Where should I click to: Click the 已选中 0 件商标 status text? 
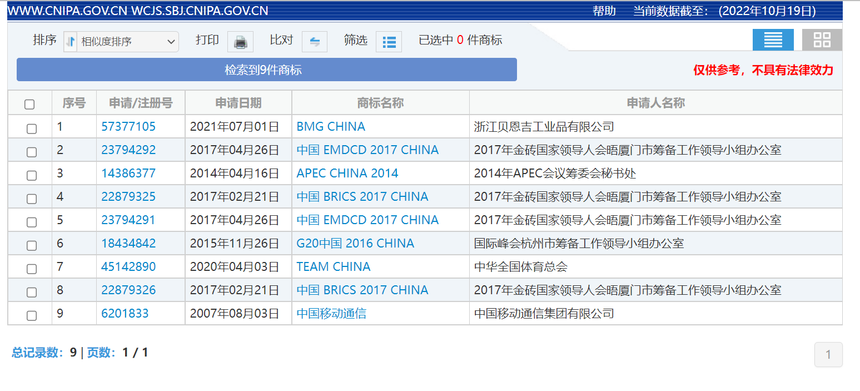[460, 40]
